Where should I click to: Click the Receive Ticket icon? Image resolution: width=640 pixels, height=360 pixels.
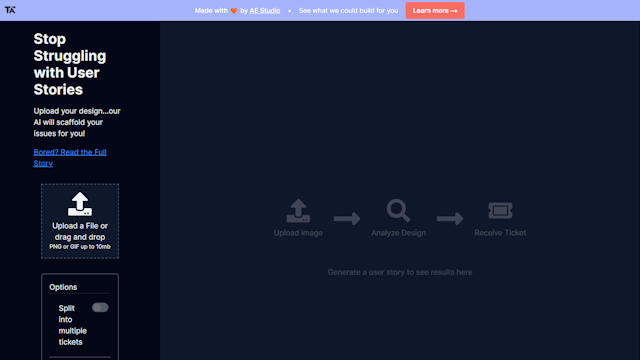tap(500, 211)
